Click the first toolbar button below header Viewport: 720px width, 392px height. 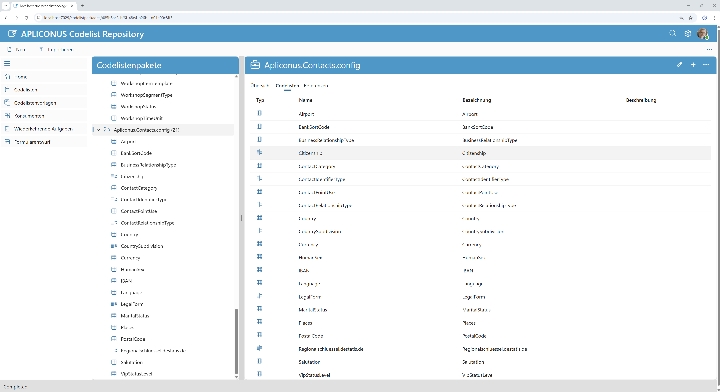16,49
